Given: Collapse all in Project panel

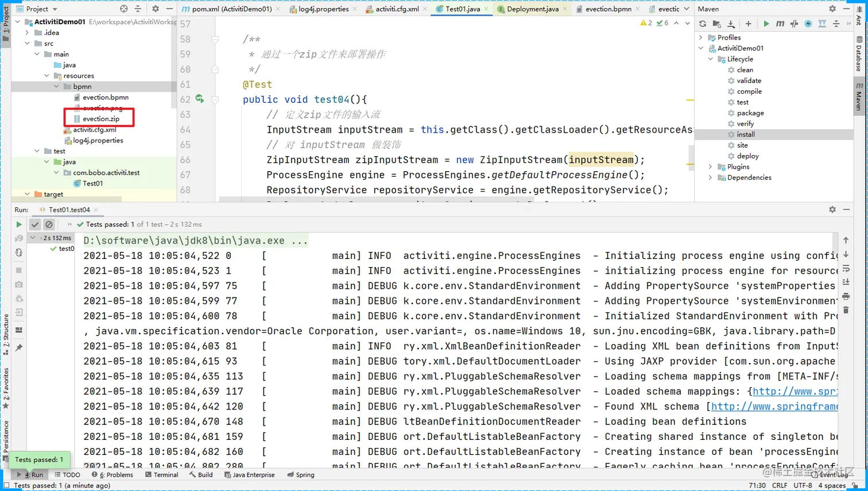Looking at the screenshot, I should click(138, 9).
